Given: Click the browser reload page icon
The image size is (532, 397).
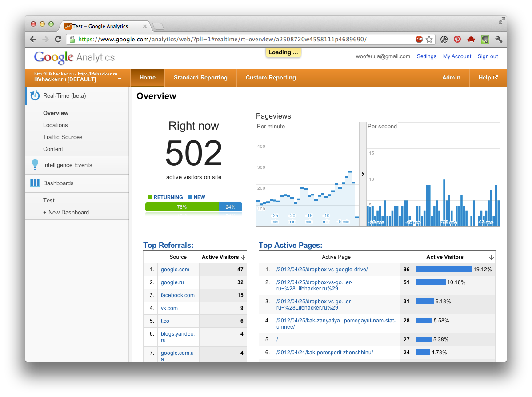Looking at the screenshot, I should pos(58,39).
